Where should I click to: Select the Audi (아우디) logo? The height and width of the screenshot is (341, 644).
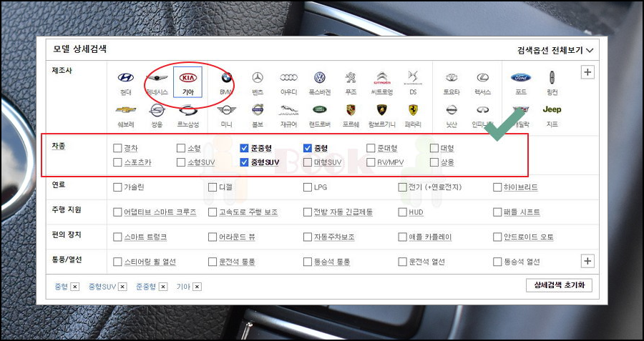pos(289,77)
